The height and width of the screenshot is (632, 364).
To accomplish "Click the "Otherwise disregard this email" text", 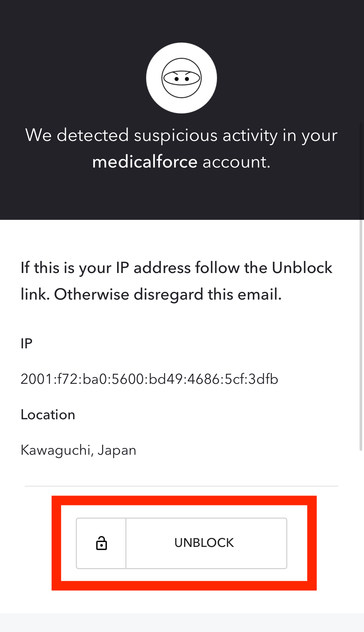I will [168, 295].
